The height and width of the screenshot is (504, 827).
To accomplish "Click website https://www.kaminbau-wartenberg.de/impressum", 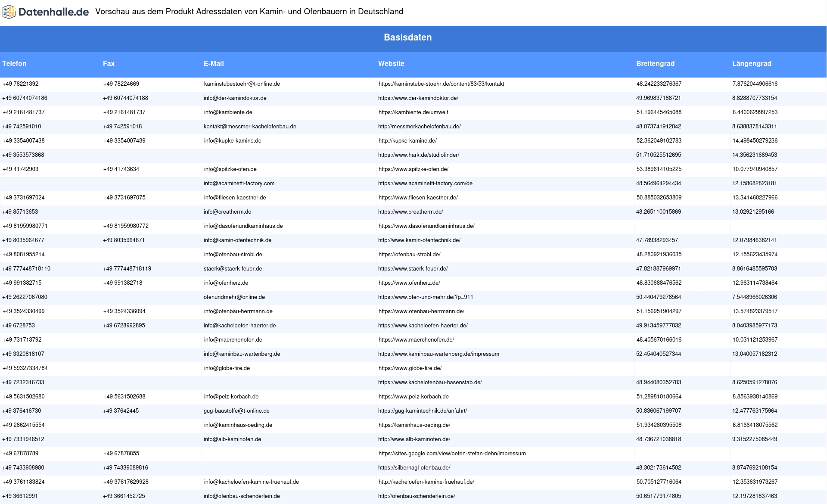I will (x=438, y=354).
